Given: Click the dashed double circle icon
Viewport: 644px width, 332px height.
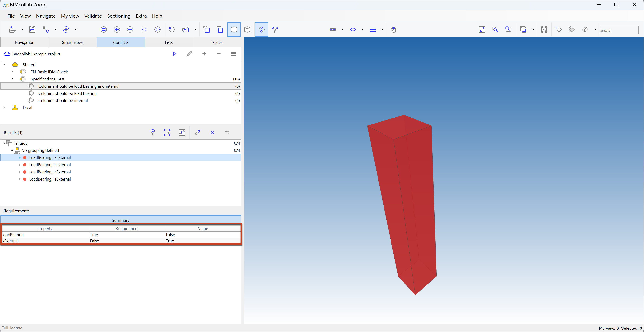Looking at the screenshot, I should click(x=157, y=29).
